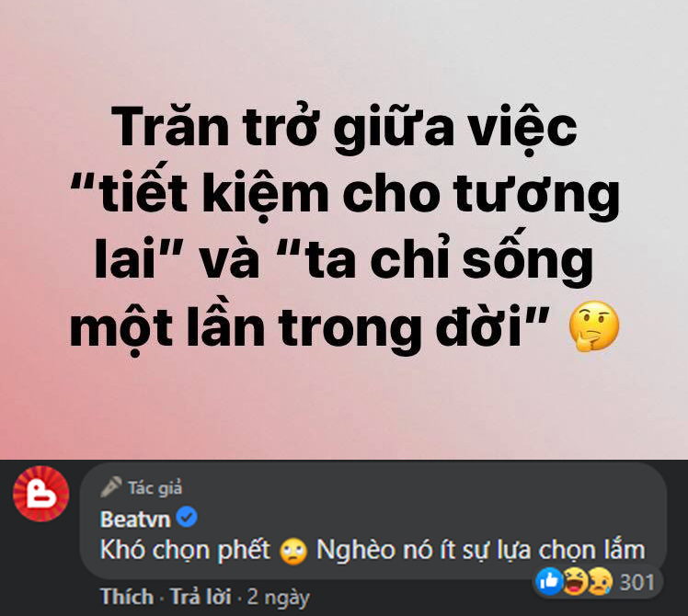
Task: Open the Beatvn red profile avatar
Action: [40, 494]
